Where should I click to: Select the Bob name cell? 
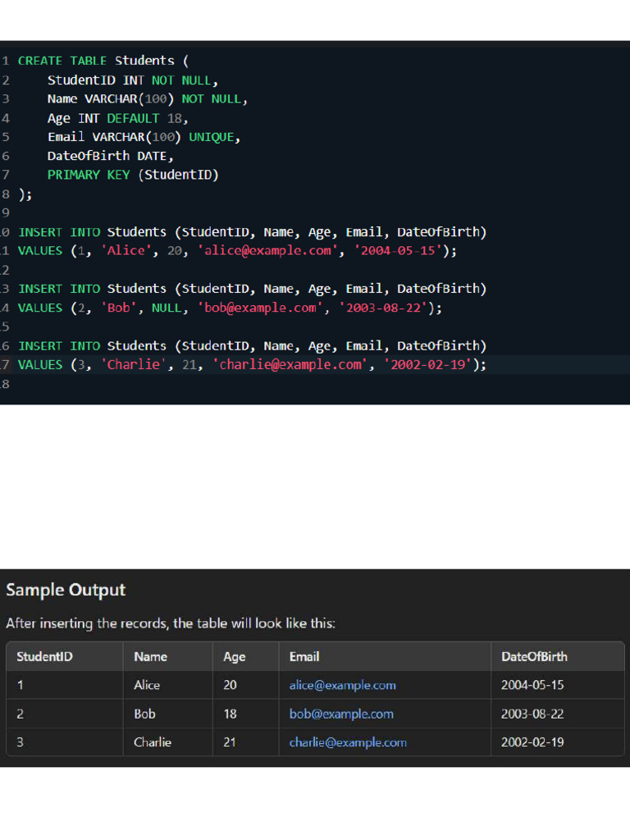(x=144, y=714)
